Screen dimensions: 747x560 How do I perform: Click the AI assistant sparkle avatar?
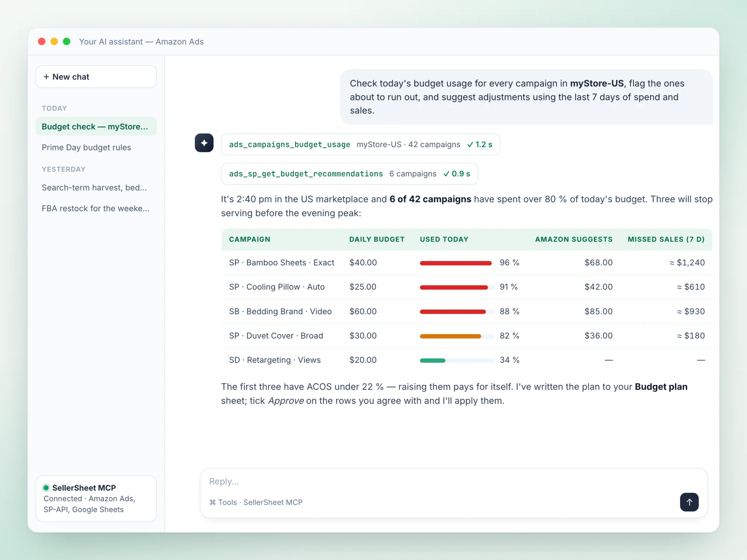coord(204,143)
